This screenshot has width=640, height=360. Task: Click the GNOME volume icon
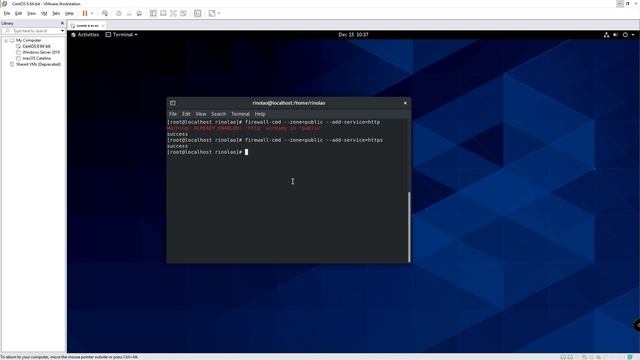click(615, 35)
